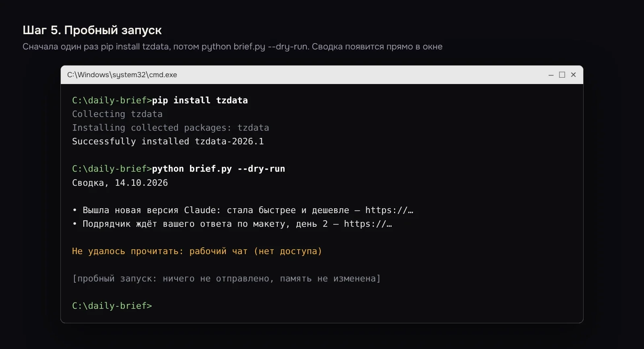Minimize the cmd.exe window
Screen dimensions: 644x349
[x=551, y=75]
